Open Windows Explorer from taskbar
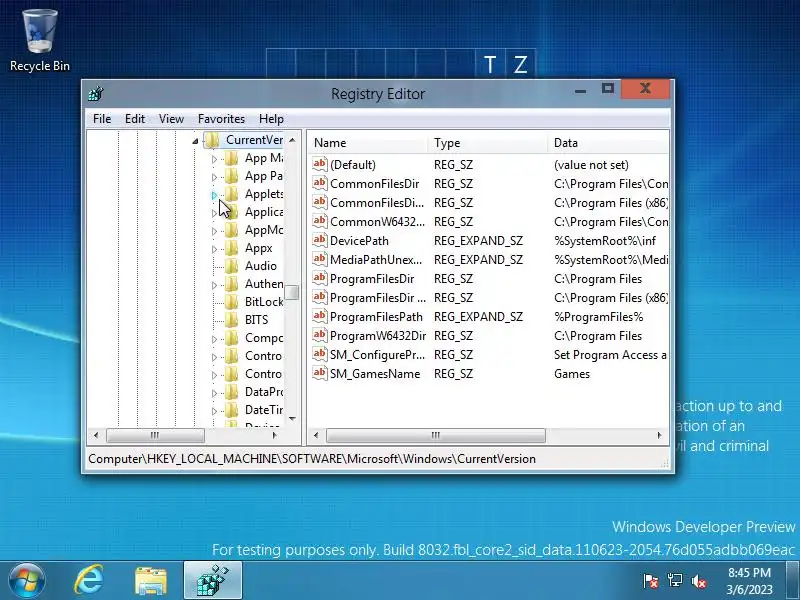 (151, 581)
